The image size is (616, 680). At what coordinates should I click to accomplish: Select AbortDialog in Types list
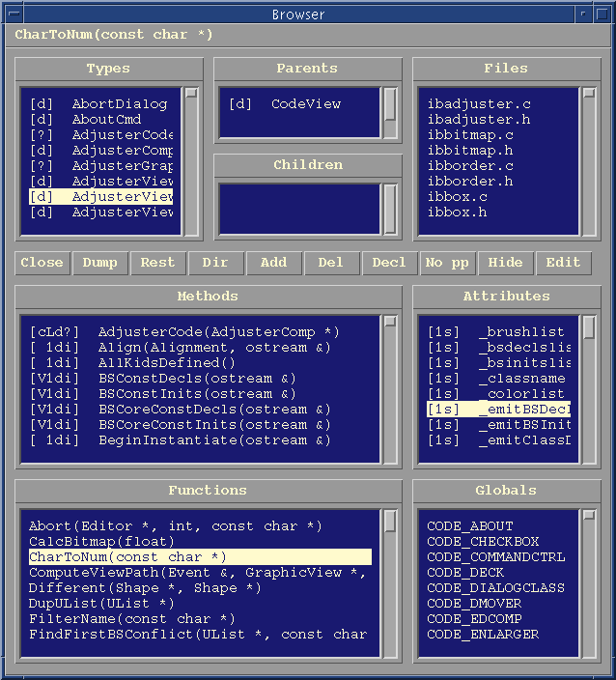pyautogui.click(x=101, y=104)
